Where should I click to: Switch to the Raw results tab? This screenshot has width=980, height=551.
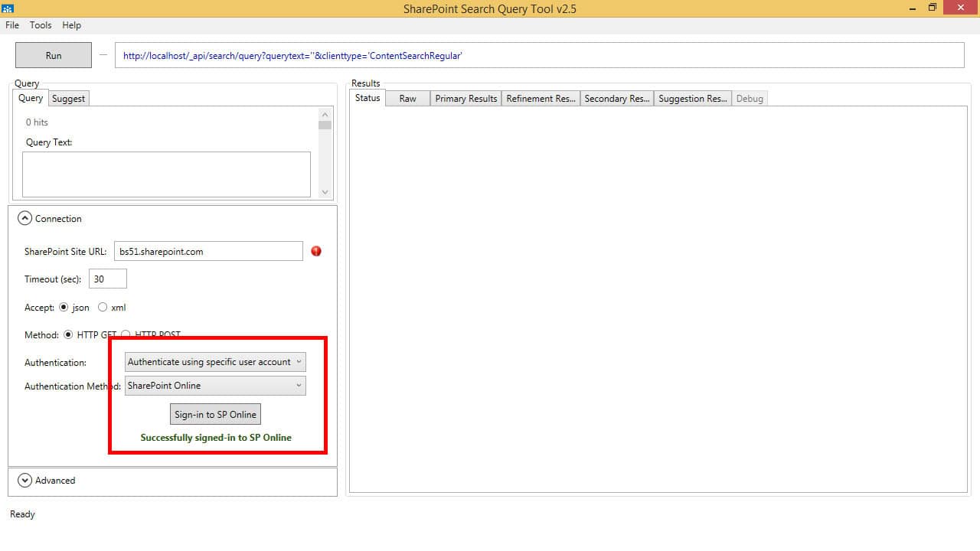[x=407, y=99]
